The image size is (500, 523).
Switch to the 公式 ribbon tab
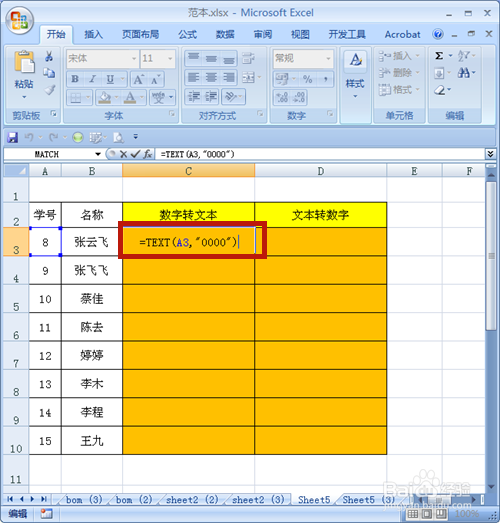point(187,34)
